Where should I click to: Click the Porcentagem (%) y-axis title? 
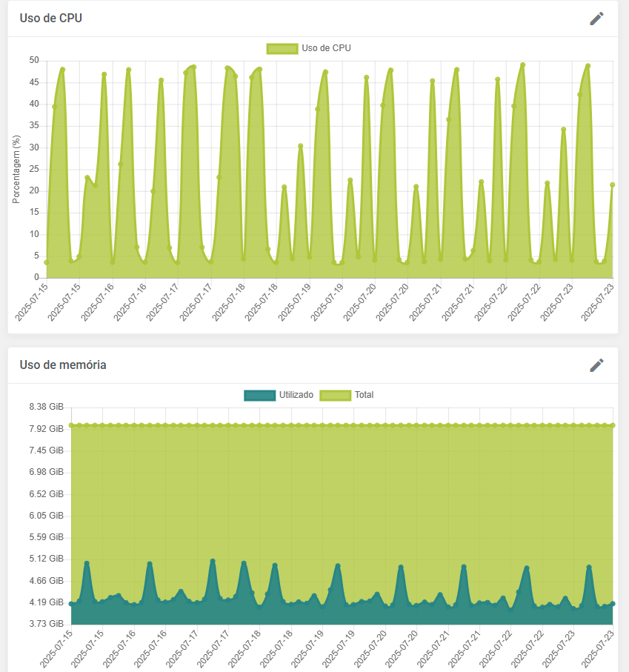tap(16, 170)
